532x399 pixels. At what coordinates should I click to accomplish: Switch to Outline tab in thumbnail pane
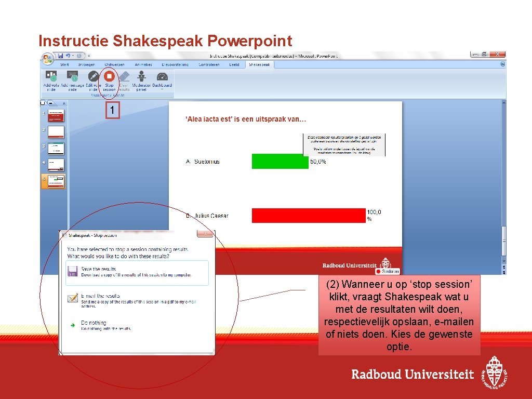pyautogui.click(x=51, y=103)
